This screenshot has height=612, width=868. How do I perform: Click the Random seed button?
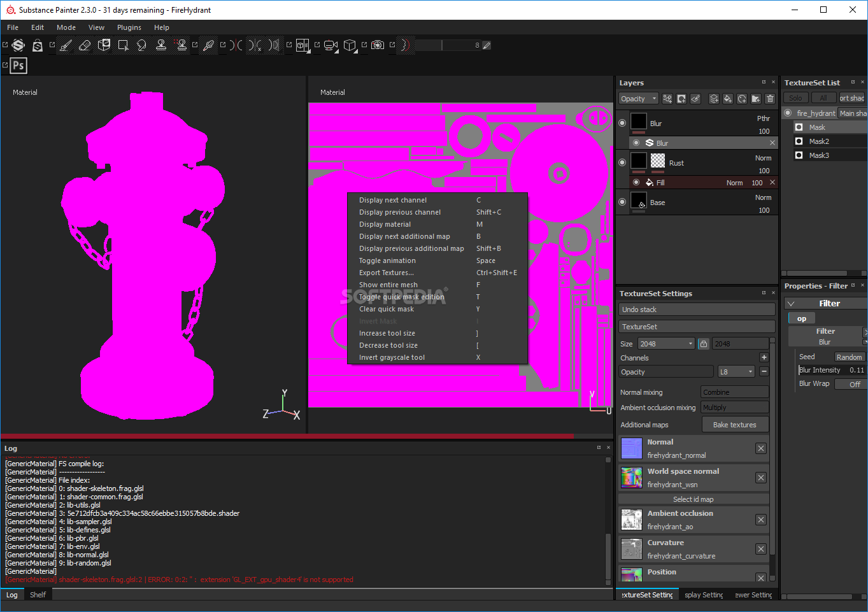point(850,357)
